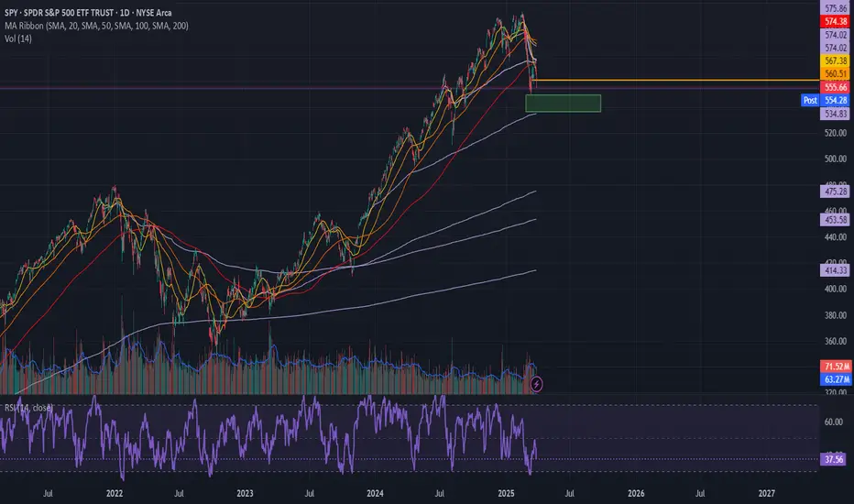Click the 60.00 RSI axis tick

pyautogui.click(x=833, y=422)
